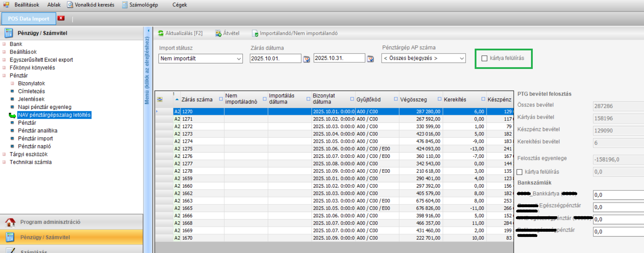Select Pénztár import in the tree
Image resolution: width=644 pixels, height=253 pixels.
pyautogui.click(x=35, y=139)
